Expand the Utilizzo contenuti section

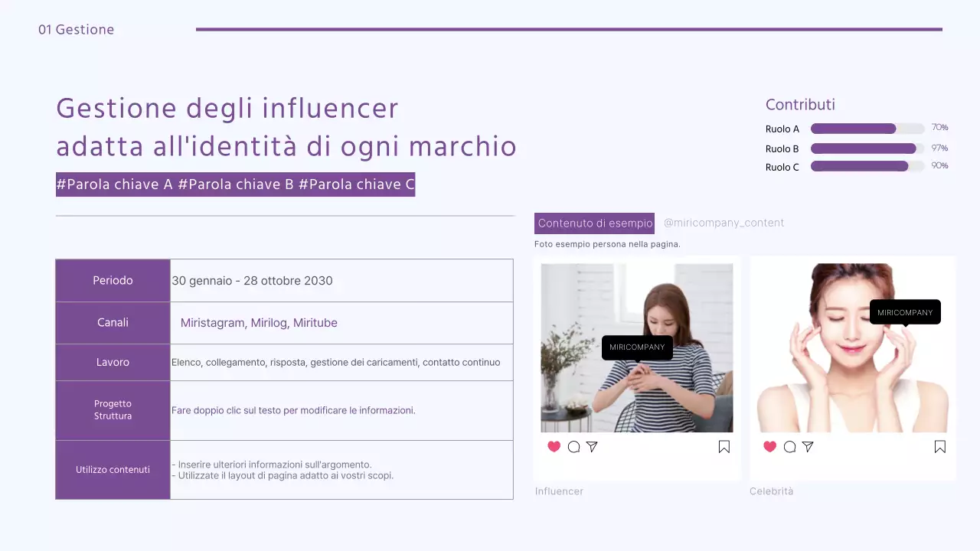click(x=112, y=469)
